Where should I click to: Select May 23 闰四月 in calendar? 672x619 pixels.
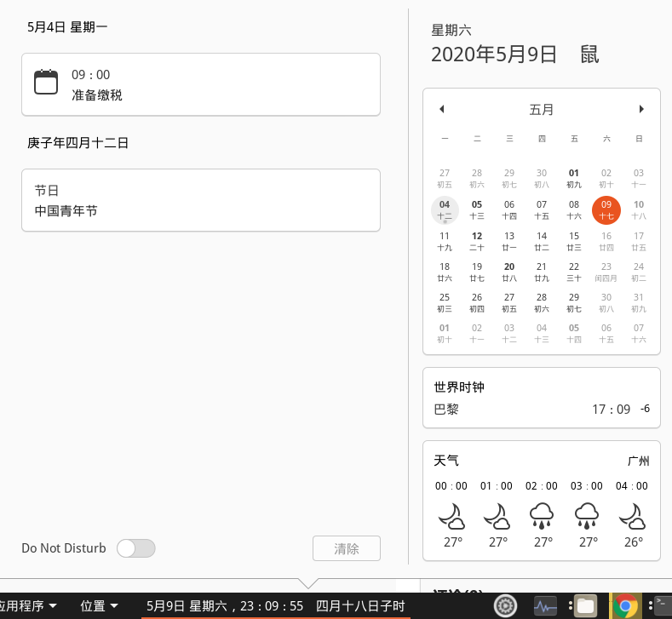pyautogui.click(x=606, y=272)
